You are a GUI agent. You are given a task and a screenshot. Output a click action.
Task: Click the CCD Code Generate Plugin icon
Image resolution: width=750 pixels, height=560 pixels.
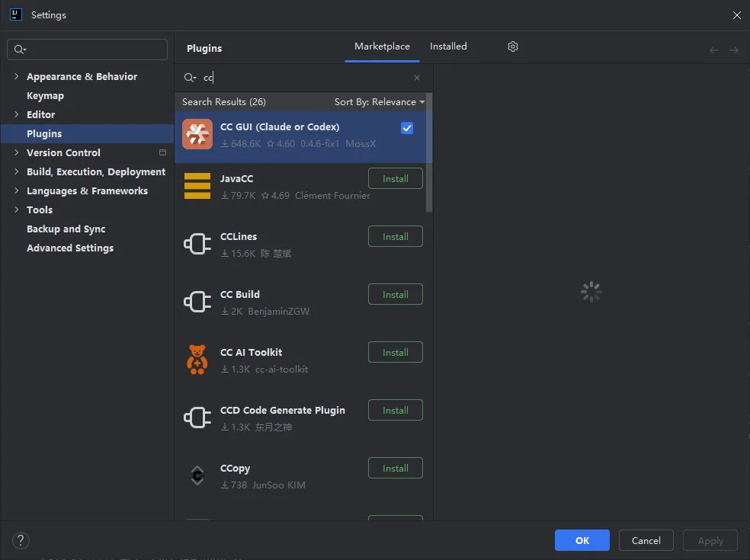[x=197, y=418]
